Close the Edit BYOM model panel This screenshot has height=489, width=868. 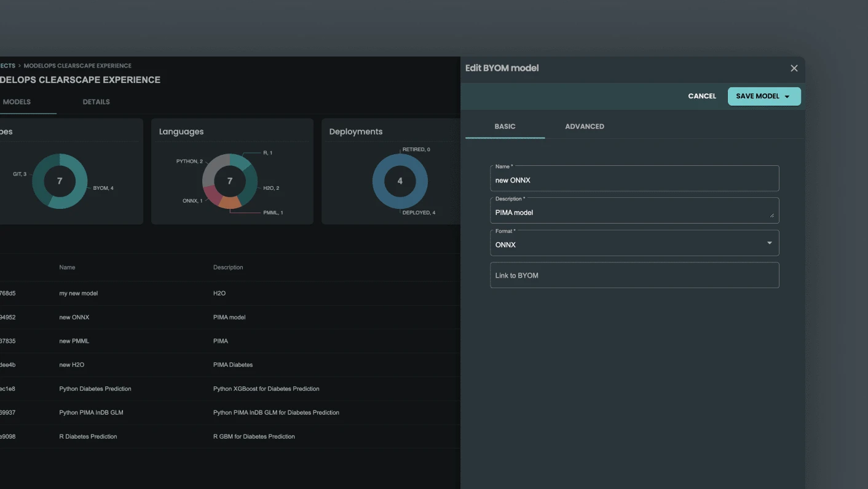(x=794, y=68)
